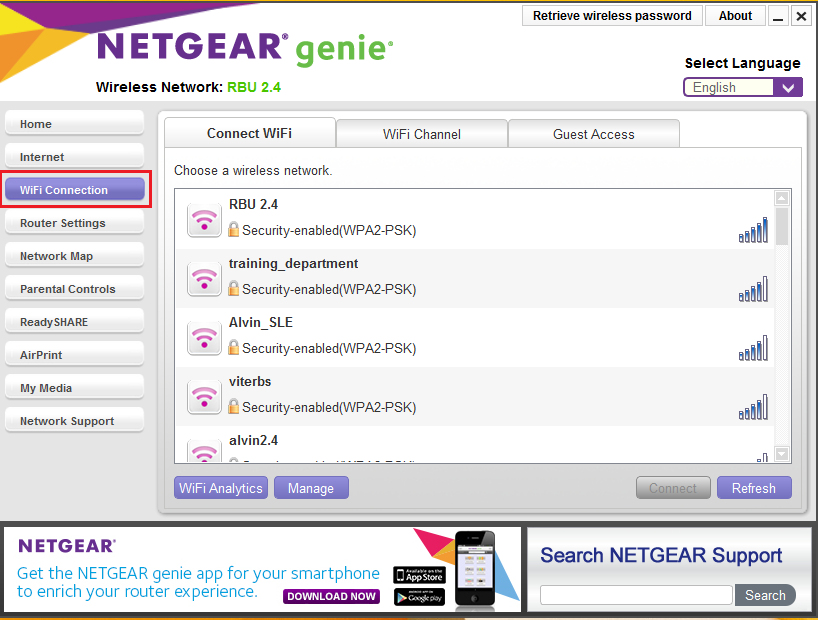This screenshot has width=818, height=620.
Task: Select WiFi Connection in sidebar
Action: point(75,189)
